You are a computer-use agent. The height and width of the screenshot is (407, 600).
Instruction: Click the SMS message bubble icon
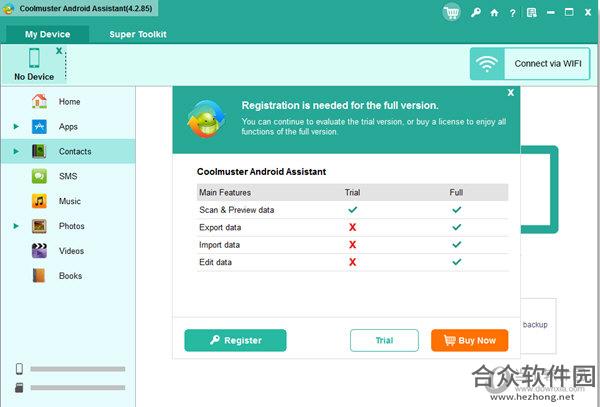click(x=39, y=176)
